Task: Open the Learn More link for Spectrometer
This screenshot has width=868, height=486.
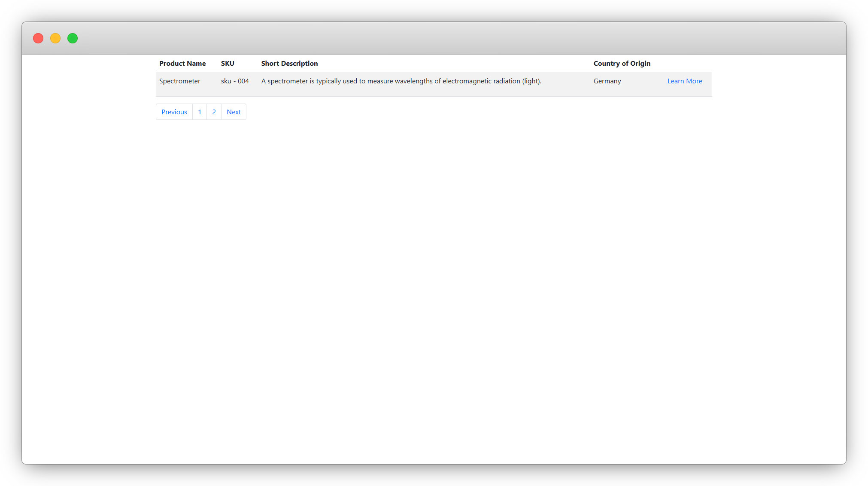Action: click(x=684, y=81)
